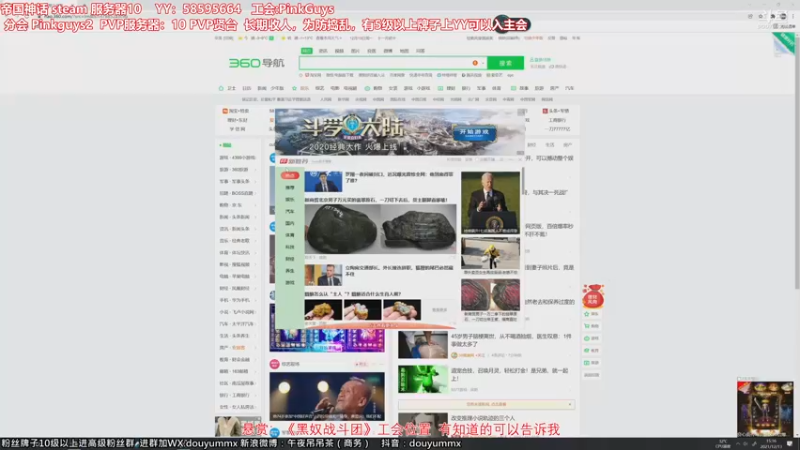Click the star icon before 娱乐
This screenshot has height=450, width=800.
coord(294,88)
